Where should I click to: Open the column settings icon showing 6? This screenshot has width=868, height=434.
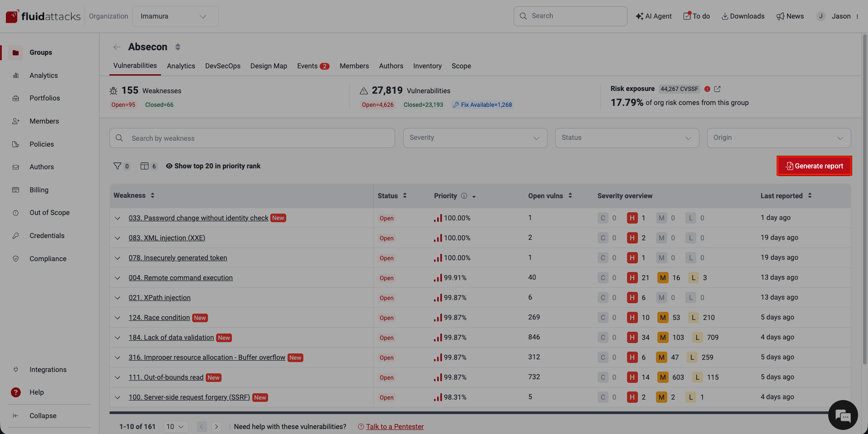146,166
